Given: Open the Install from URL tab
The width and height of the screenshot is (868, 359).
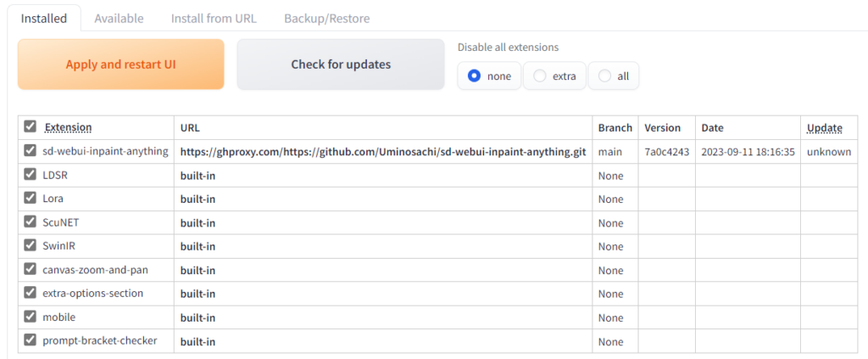Looking at the screenshot, I should click(214, 18).
